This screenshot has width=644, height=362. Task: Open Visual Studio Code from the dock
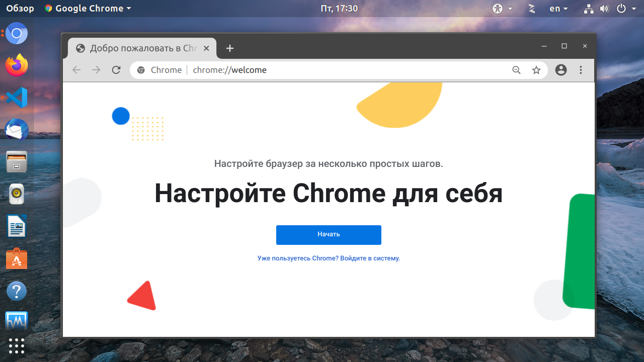pos(17,97)
